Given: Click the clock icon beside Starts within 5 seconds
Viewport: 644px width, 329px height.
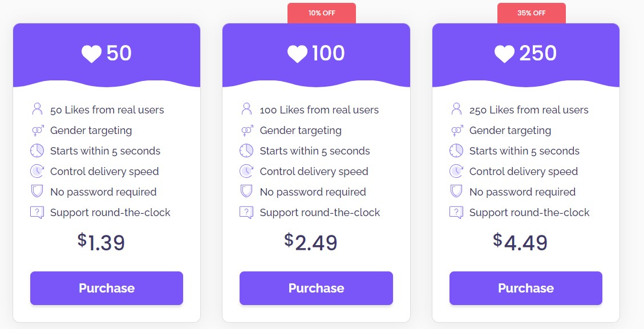Looking at the screenshot, I should [37, 151].
